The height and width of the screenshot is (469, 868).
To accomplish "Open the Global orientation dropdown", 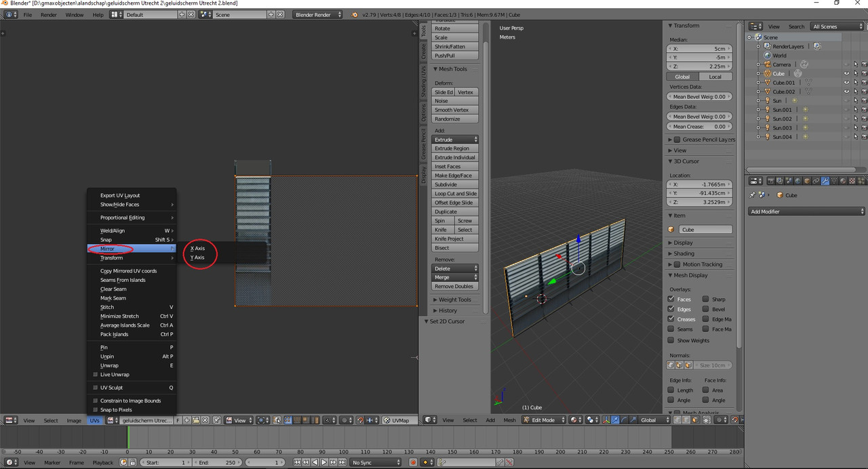I will click(654, 420).
